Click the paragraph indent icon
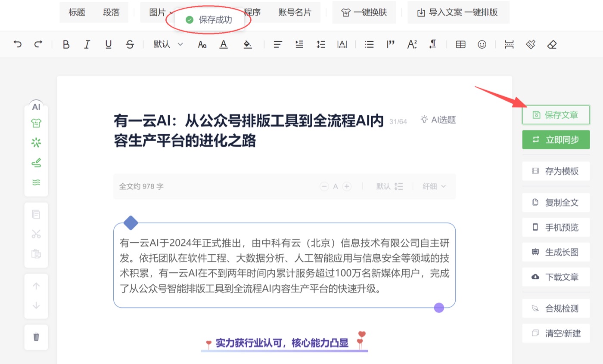603x364 pixels. 299,44
